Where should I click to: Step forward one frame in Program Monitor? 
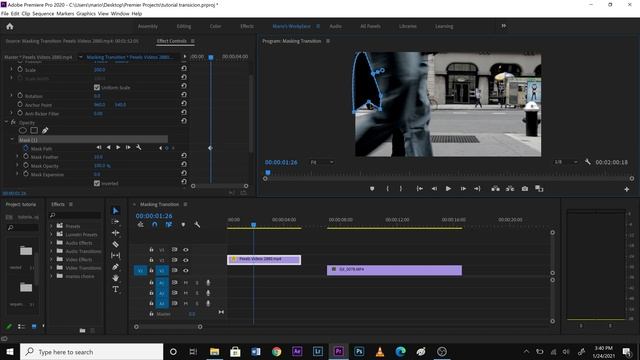tap(463, 189)
